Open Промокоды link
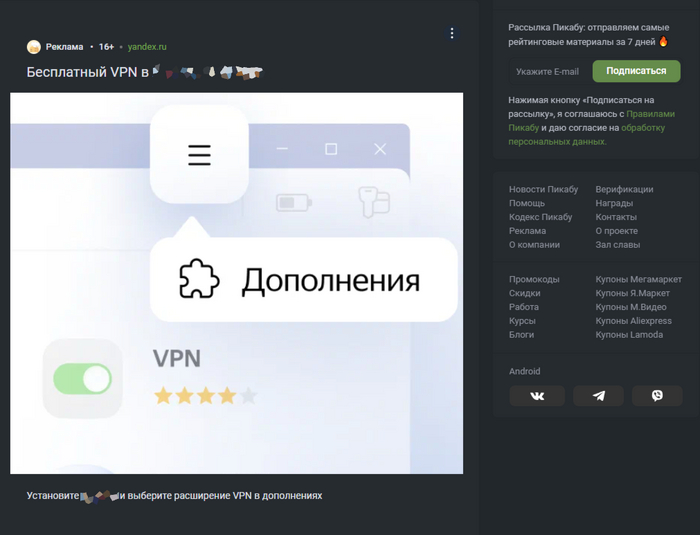The image size is (700, 535). tap(534, 280)
